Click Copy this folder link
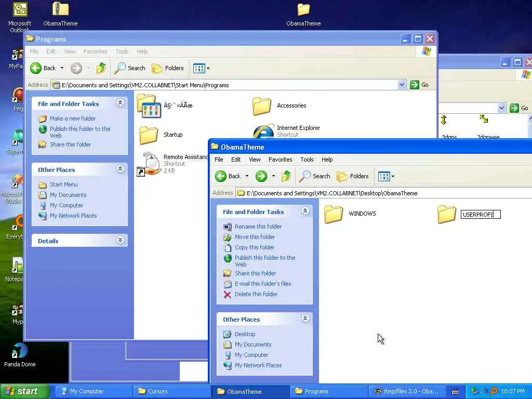This screenshot has height=399, width=532. 255,247
